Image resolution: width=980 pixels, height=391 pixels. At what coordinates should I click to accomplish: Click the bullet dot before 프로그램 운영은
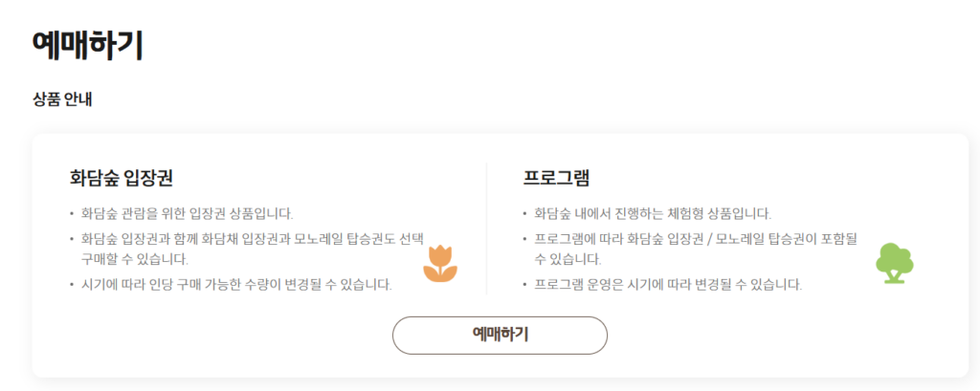[524, 285]
